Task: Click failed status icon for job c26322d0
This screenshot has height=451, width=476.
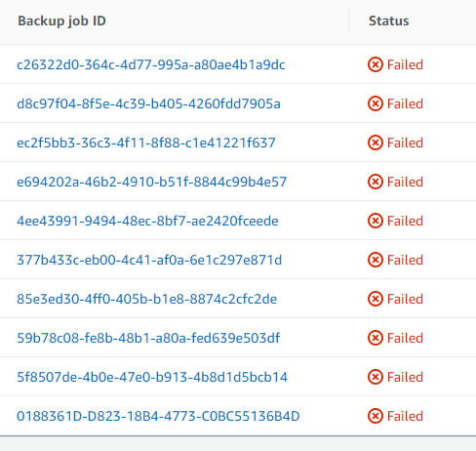Action: 376,64
